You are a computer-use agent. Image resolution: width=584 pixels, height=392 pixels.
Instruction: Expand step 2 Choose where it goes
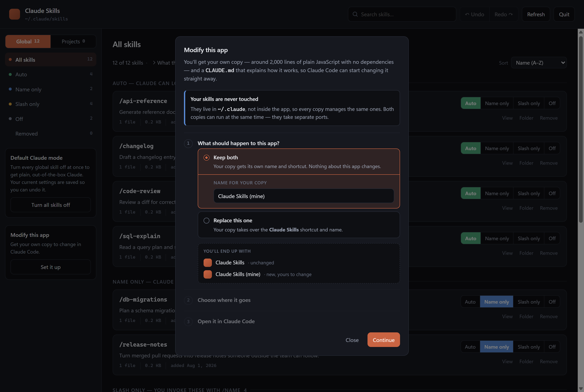point(224,300)
